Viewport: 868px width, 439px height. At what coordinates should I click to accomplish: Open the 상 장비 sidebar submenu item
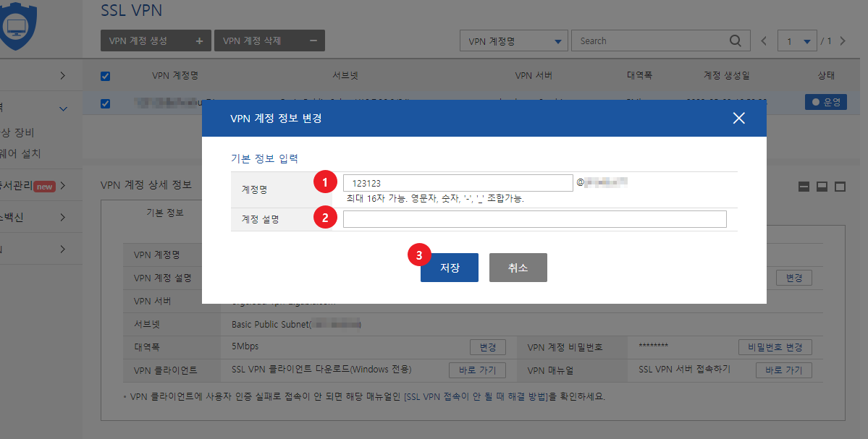point(17,132)
